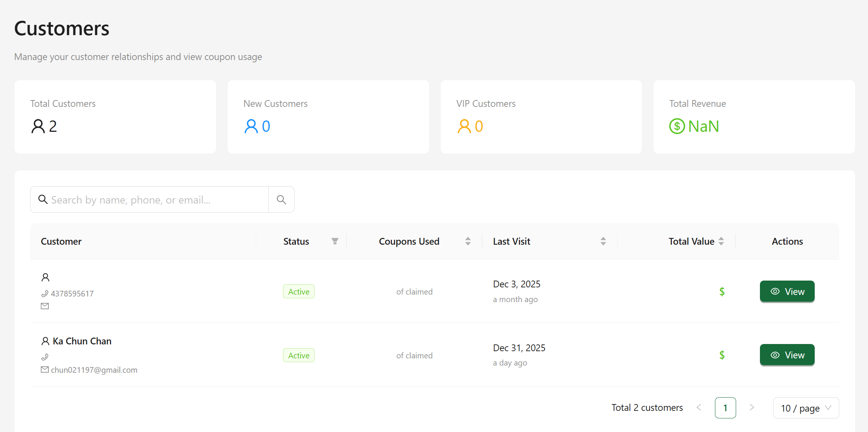Click Ka Chun Chan's email envelope icon
The width and height of the screenshot is (868, 432).
coord(45,370)
